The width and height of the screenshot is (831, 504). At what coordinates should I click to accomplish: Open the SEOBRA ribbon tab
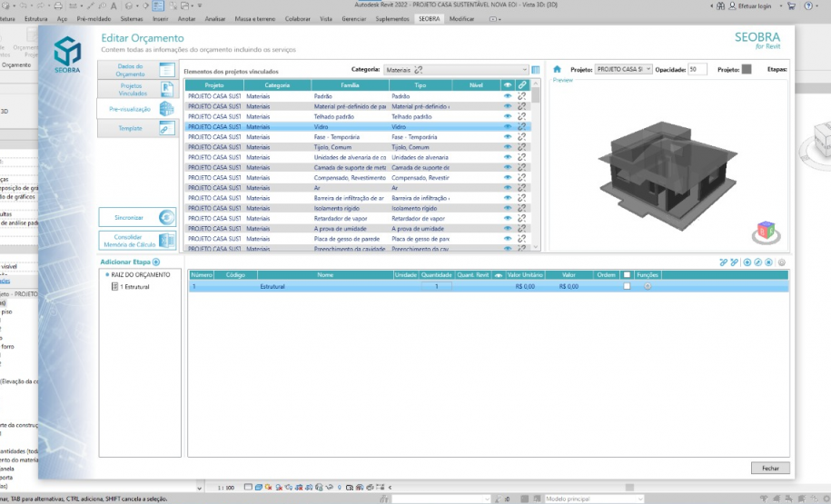click(x=430, y=18)
